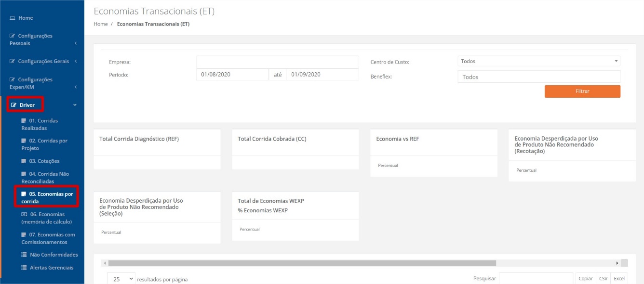Expand Configurações Pessoais chevron
Screen dimensions: 644x284
(76, 44)
